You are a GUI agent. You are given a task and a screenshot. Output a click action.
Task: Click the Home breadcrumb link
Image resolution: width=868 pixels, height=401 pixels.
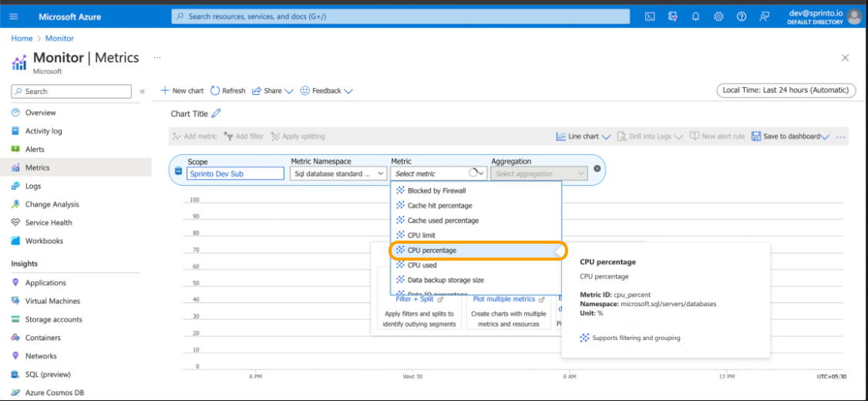pyautogui.click(x=22, y=39)
